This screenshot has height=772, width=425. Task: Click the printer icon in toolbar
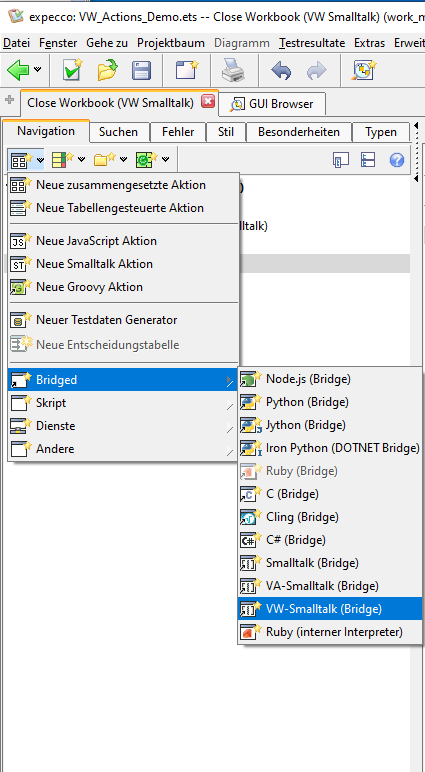click(232, 70)
